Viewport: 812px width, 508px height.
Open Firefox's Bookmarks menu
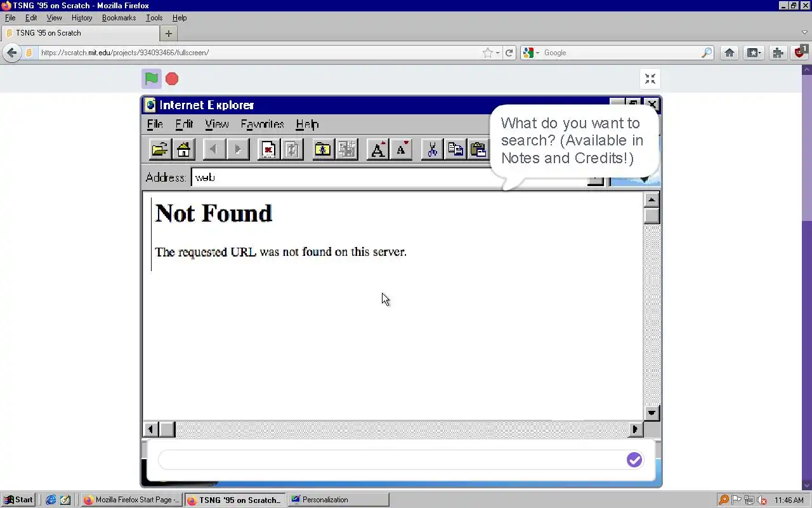(x=119, y=18)
